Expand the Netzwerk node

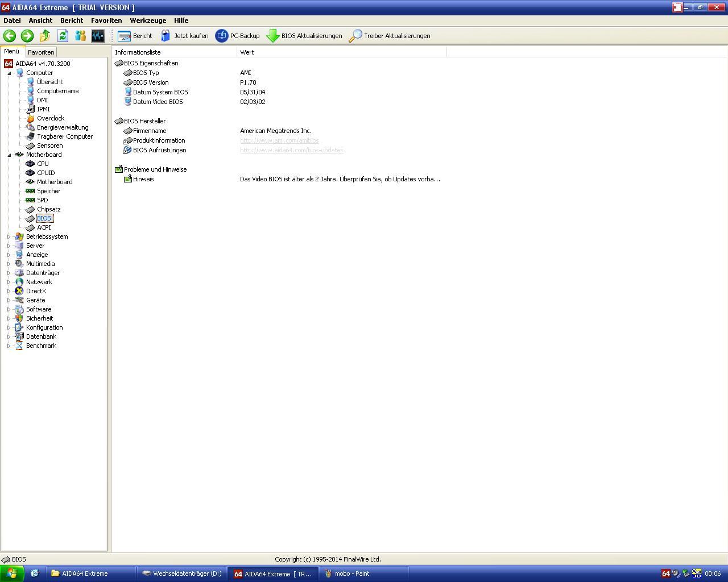(9, 282)
